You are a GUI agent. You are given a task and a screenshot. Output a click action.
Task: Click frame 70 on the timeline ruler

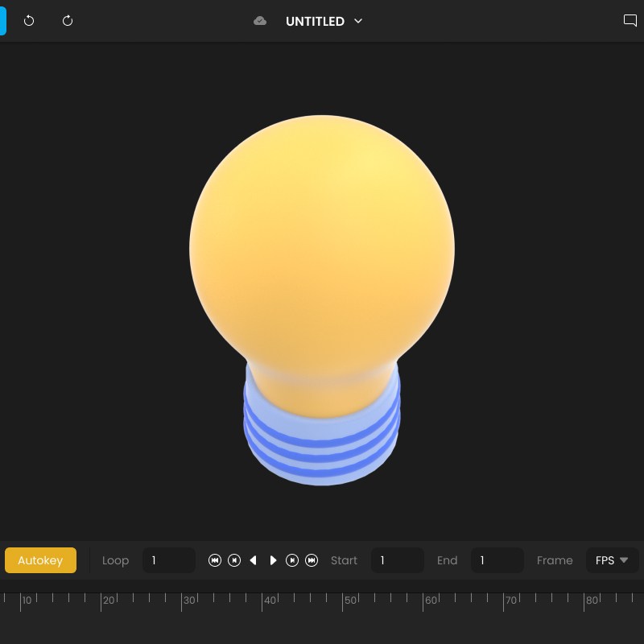(504, 601)
